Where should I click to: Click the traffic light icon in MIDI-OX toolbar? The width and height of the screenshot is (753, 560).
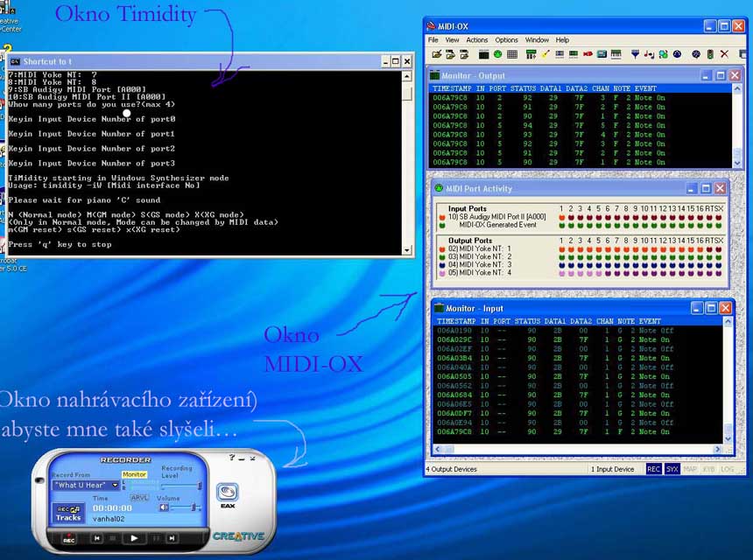(710, 54)
